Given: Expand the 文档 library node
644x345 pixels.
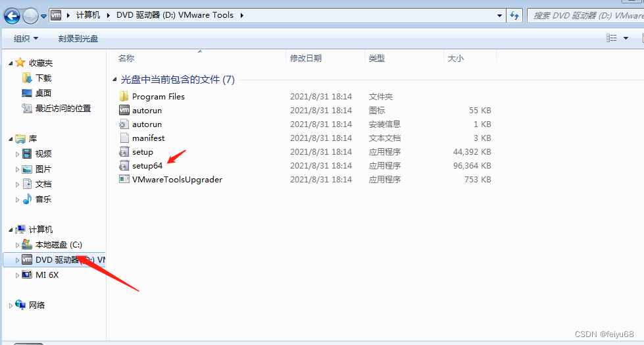Looking at the screenshot, I should [x=17, y=184].
